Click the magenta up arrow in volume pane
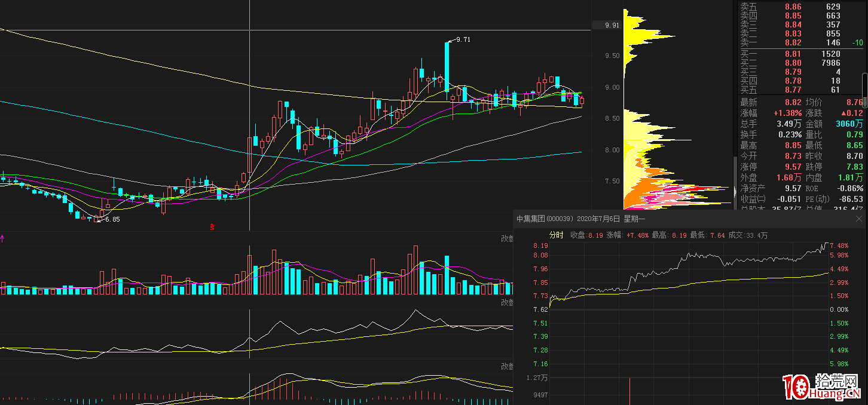 (x=2, y=238)
